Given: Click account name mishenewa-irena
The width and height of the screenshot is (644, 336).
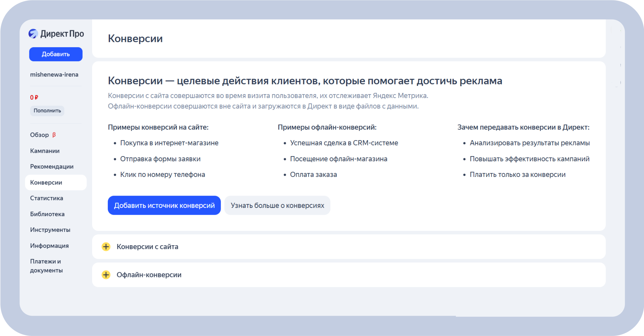Looking at the screenshot, I should (54, 74).
